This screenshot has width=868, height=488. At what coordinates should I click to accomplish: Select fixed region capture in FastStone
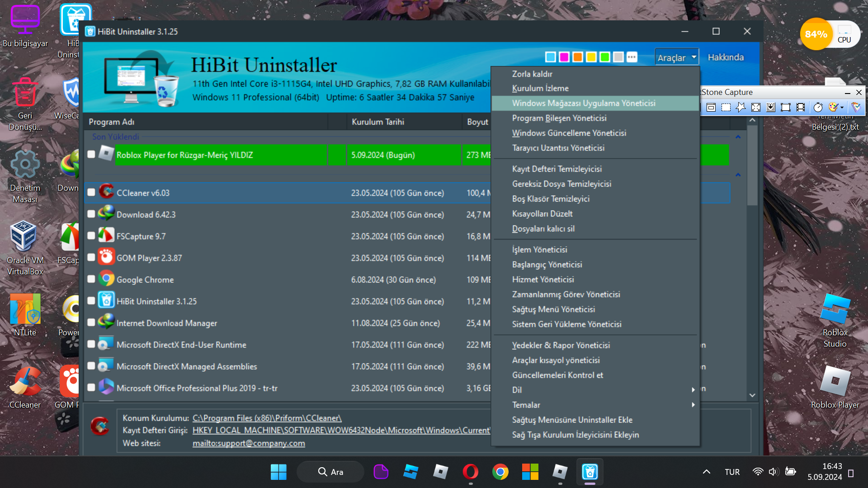(x=786, y=107)
